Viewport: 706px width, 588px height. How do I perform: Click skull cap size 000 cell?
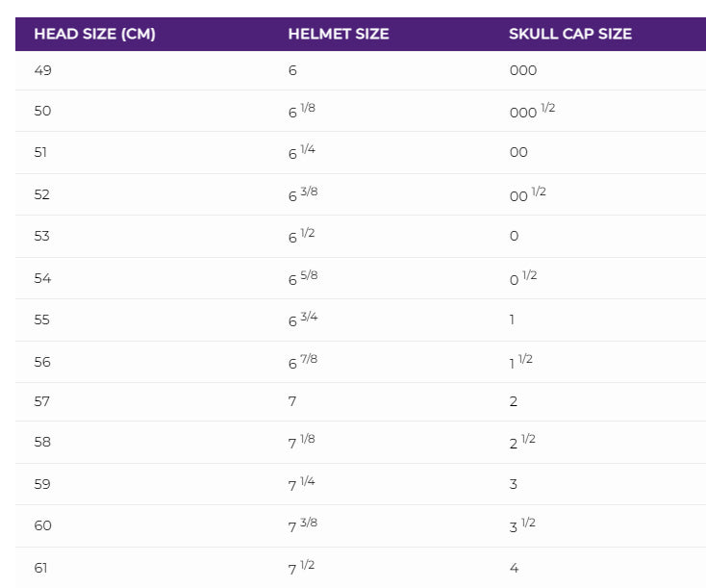523,70
